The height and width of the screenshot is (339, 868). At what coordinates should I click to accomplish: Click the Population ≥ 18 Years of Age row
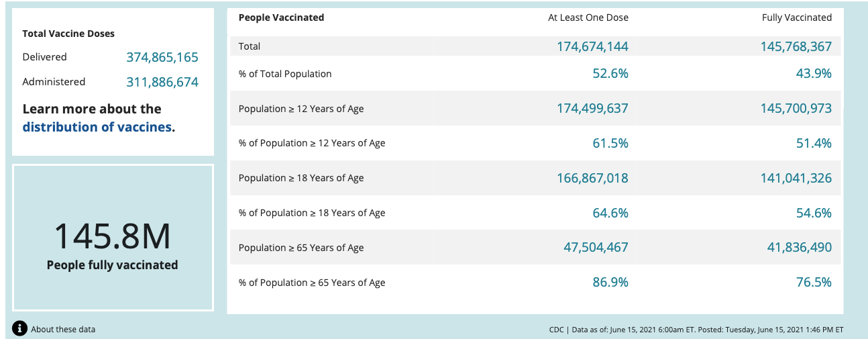pos(535,178)
